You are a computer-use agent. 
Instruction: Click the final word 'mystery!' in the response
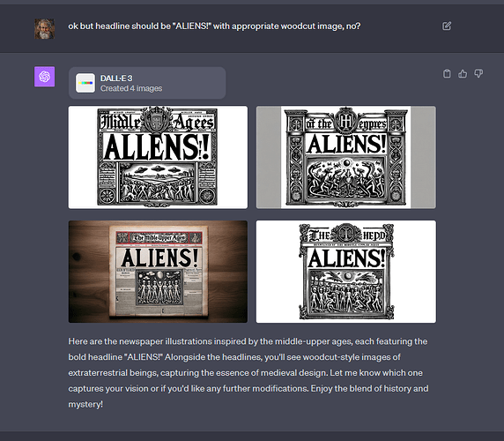point(85,404)
